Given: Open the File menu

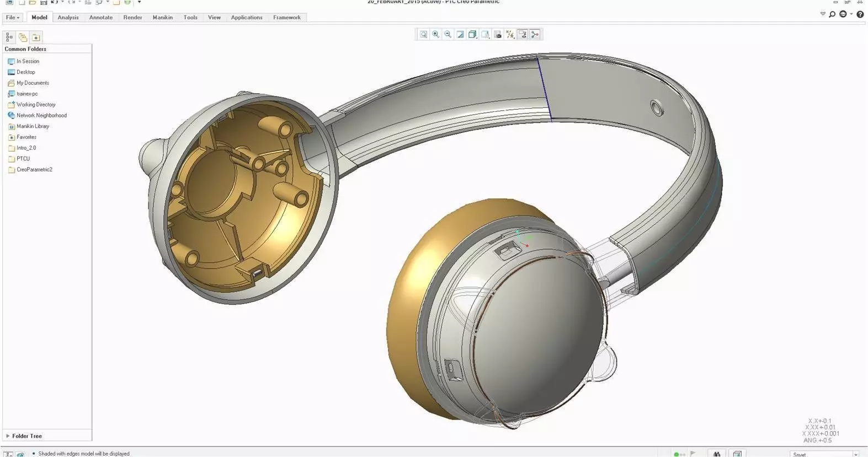Looking at the screenshot, I should (13, 18).
